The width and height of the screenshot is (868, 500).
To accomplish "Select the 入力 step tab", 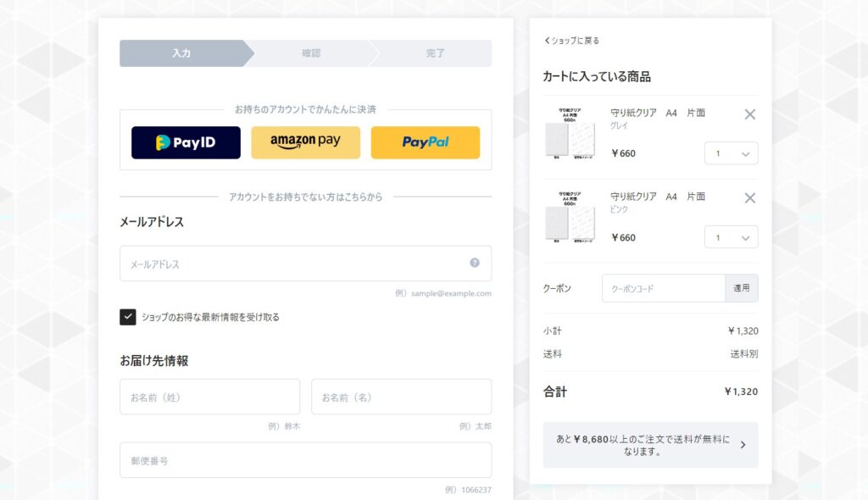I will (x=181, y=53).
